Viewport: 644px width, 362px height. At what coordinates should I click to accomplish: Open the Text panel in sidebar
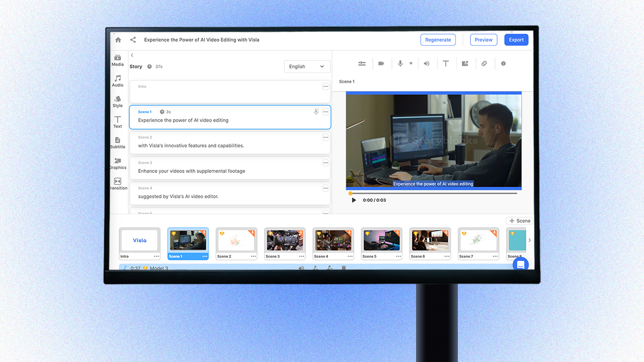(118, 122)
